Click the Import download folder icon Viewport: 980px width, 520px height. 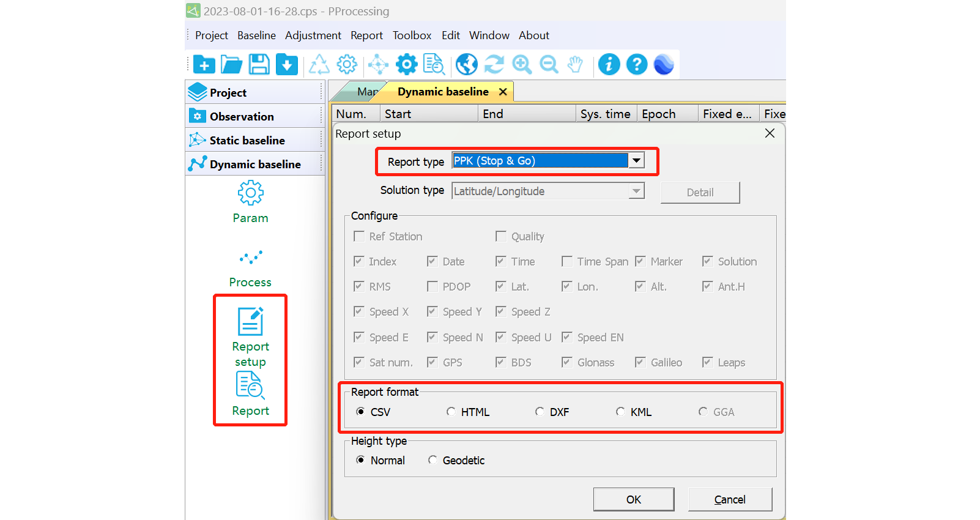(x=286, y=64)
